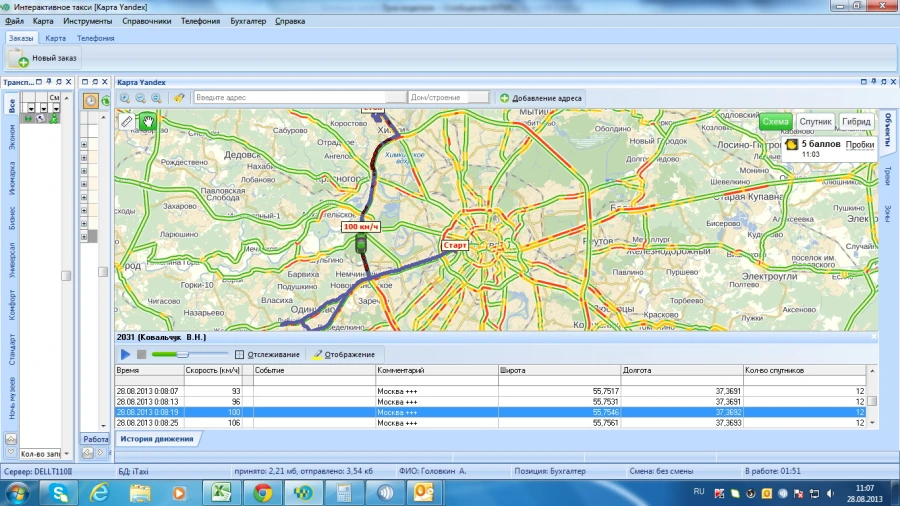The height and width of the screenshot is (506, 900).
Task: Select the ruler distance tool on map
Action: point(127,121)
